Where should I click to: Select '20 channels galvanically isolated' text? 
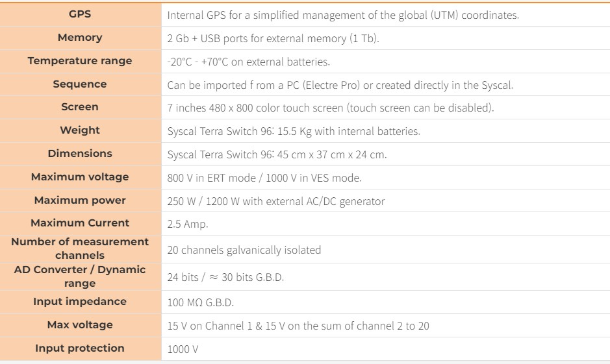244,250
